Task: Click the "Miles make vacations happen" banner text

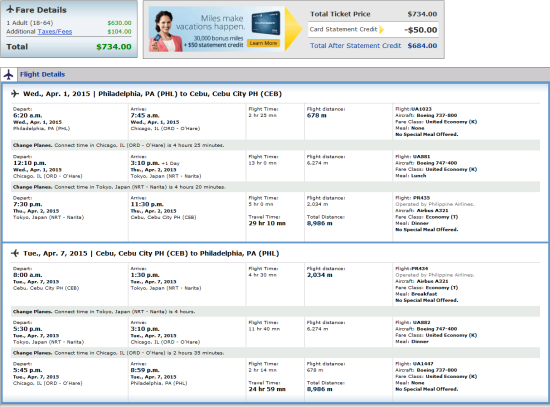Action: click(x=210, y=22)
